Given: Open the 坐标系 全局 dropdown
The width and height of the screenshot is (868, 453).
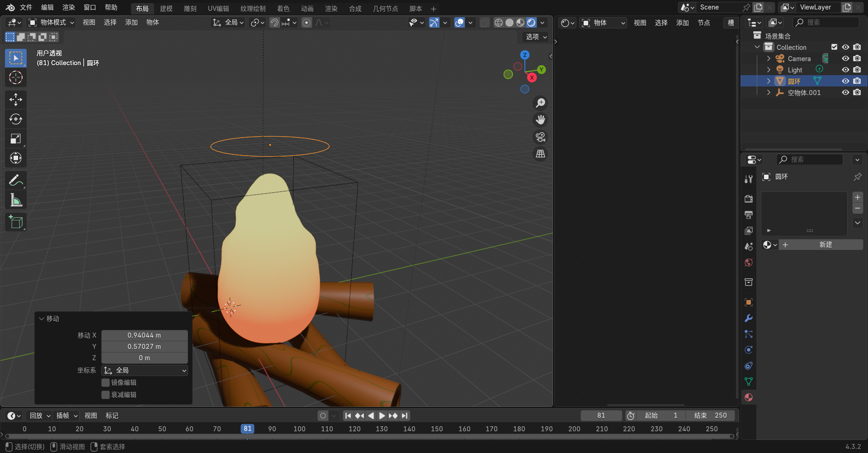Looking at the screenshot, I should pos(145,370).
